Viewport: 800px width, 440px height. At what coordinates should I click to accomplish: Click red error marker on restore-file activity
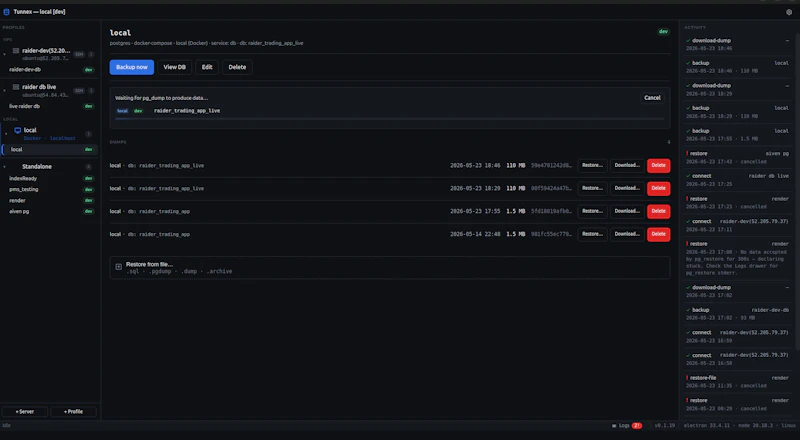pos(687,378)
